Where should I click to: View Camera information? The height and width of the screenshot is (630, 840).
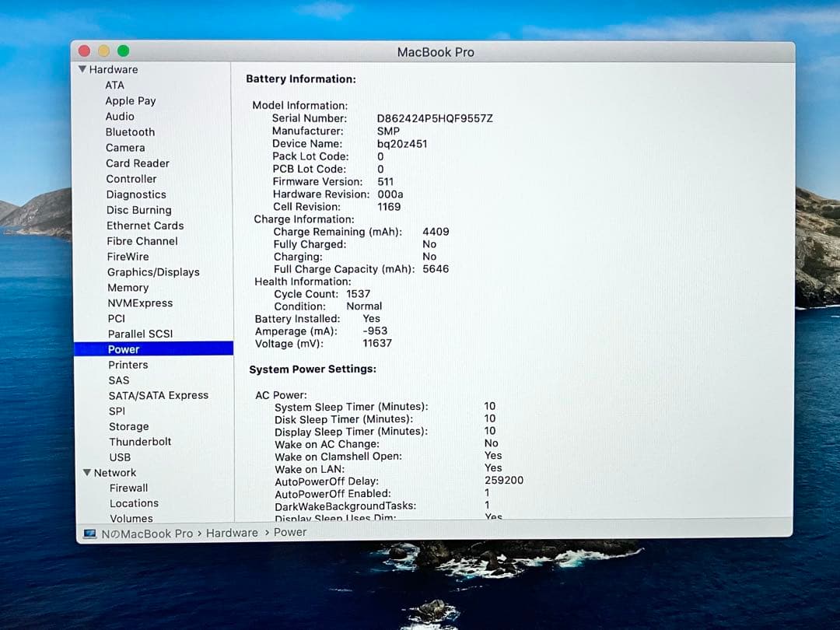(125, 148)
